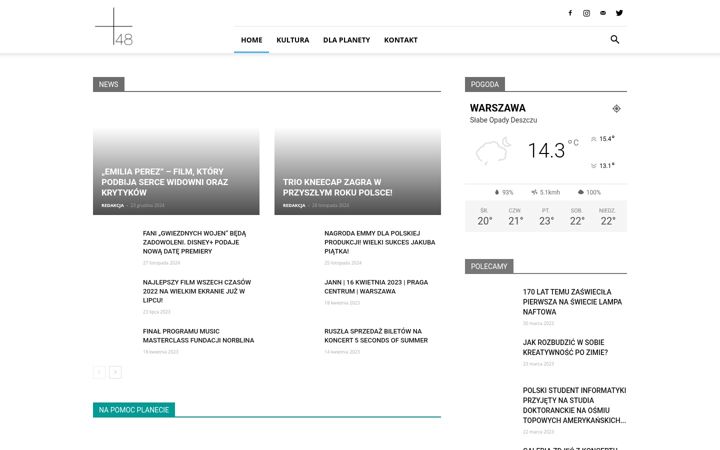Screen dimensions: 720x450
Task: Open the search magnifier icon
Action: click(615, 39)
